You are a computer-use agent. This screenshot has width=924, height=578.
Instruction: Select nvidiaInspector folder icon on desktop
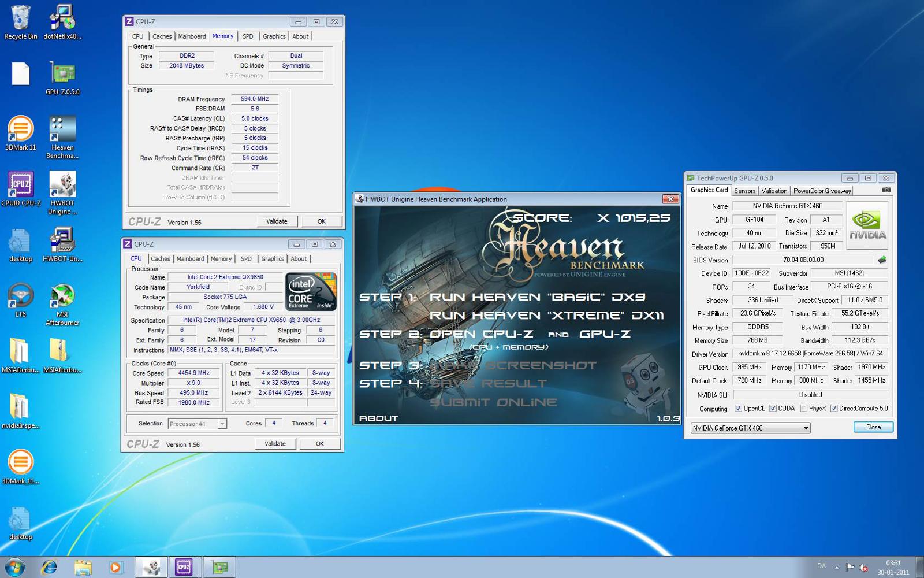coord(21,411)
